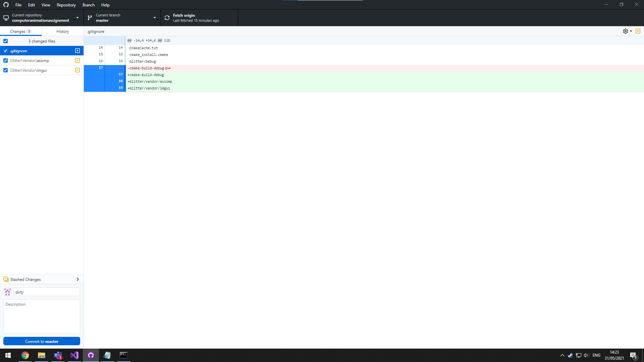Uncheck the Glitter\Vendor\assimp checkbox

pos(5,60)
